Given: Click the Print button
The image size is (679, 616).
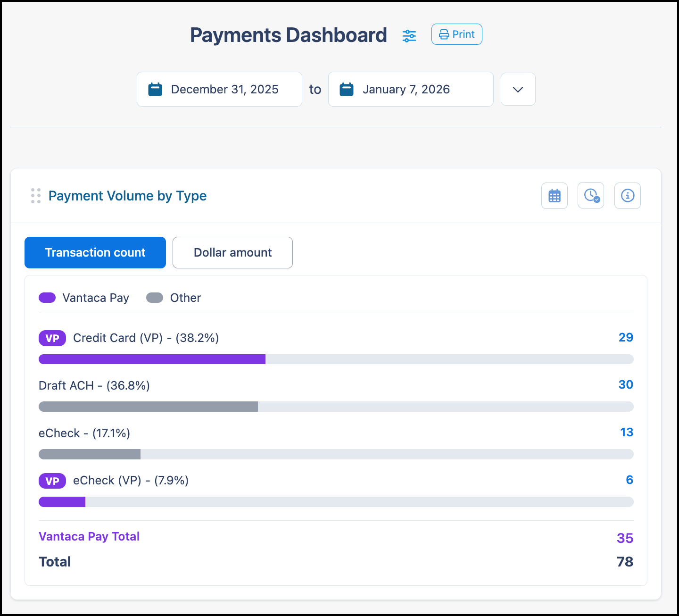Looking at the screenshot, I should tap(456, 34).
